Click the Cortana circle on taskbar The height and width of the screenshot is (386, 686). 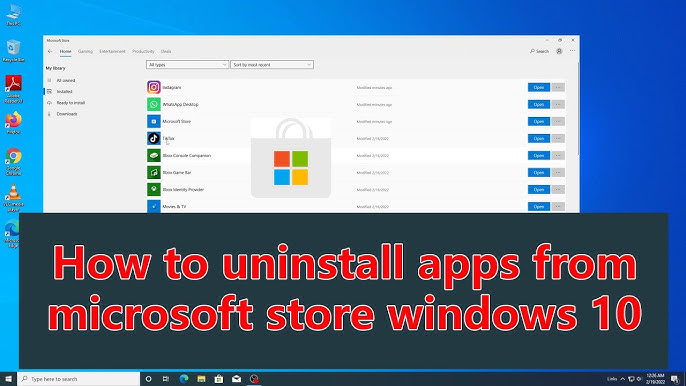(148, 379)
